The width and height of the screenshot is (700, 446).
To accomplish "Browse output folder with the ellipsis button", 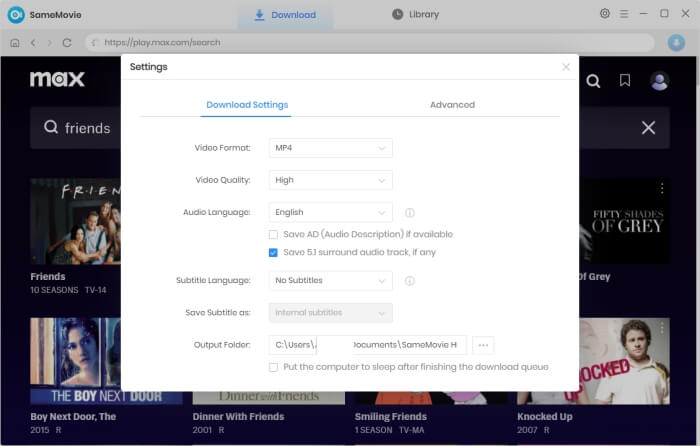I will point(484,345).
